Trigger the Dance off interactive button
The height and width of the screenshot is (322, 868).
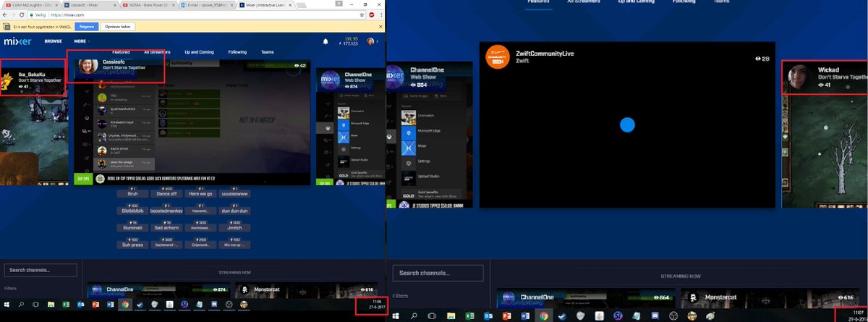(166, 192)
